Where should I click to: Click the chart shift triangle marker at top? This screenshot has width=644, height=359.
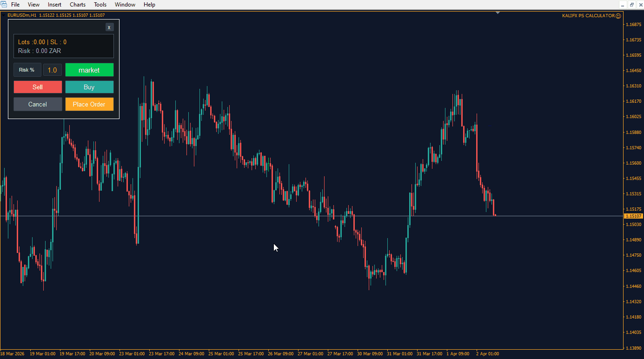498,13
